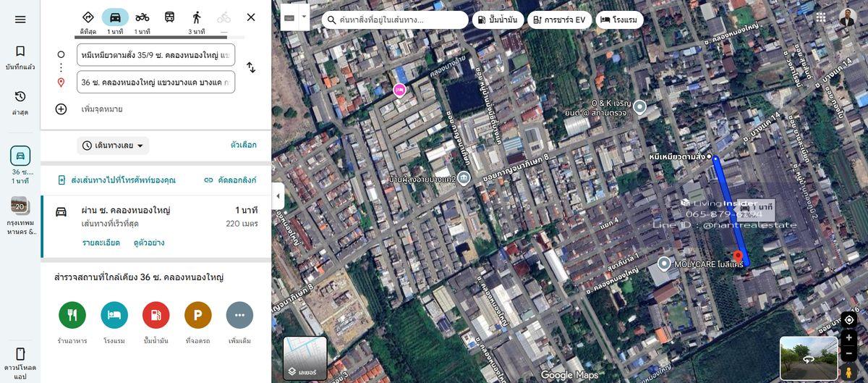
Task: Filter map by EV charging stations
Action: click(x=559, y=20)
